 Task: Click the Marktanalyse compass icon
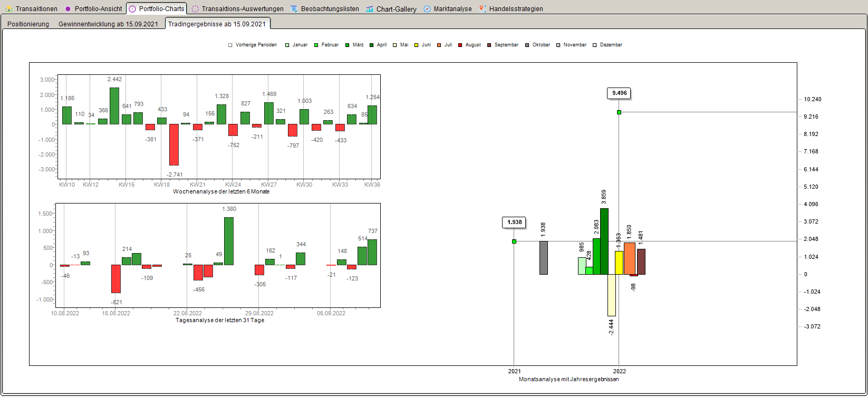coord(427,9)
